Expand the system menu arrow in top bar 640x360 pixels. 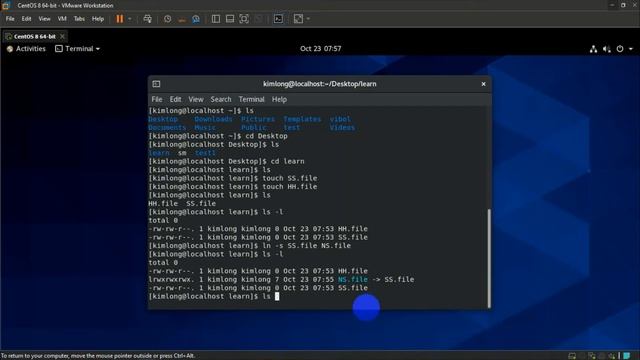pos(631,49)
